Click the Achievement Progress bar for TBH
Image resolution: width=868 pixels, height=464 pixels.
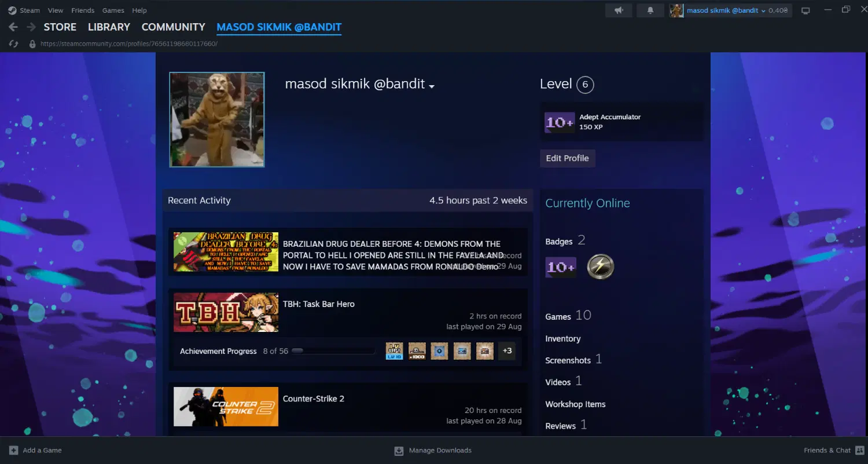pos(333,351)
